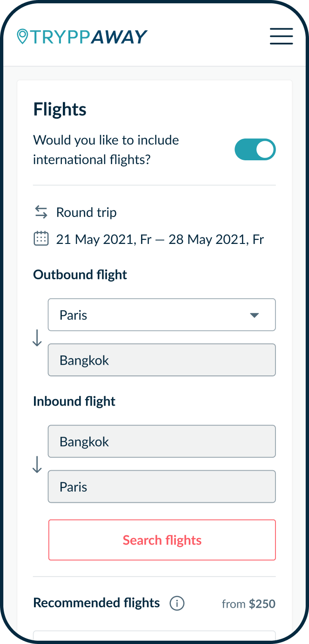Click the info icon beside Recommended flights
This screenshot has height=644, width=309.
177,603
